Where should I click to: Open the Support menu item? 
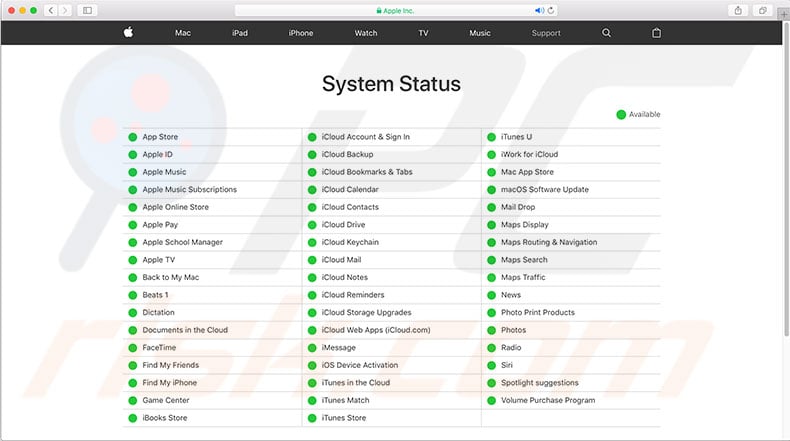click(546, 33)
